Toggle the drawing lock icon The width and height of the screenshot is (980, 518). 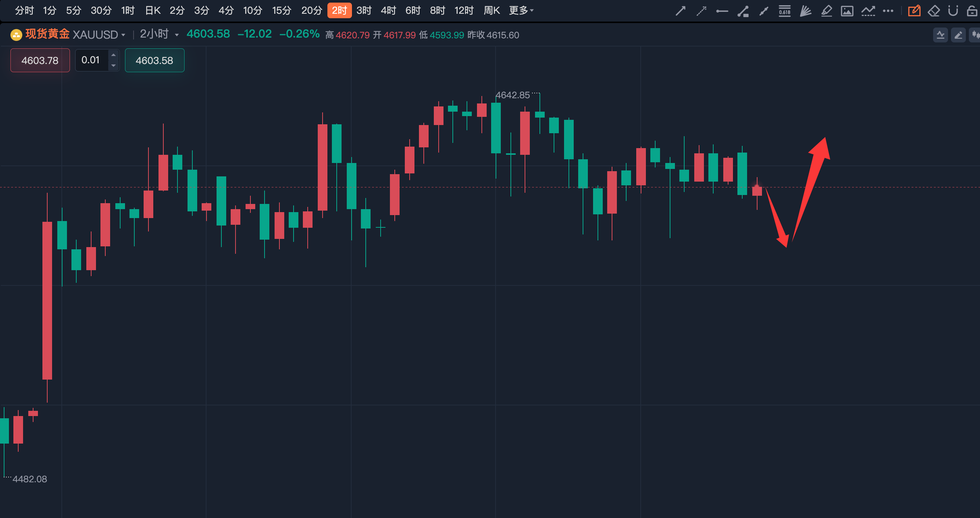[972, 11]
